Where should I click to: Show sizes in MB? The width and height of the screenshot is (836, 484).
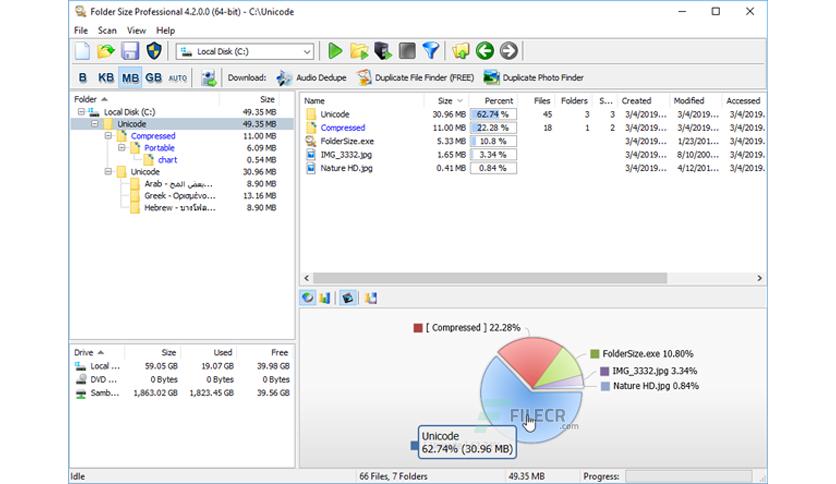pos(130,78)
